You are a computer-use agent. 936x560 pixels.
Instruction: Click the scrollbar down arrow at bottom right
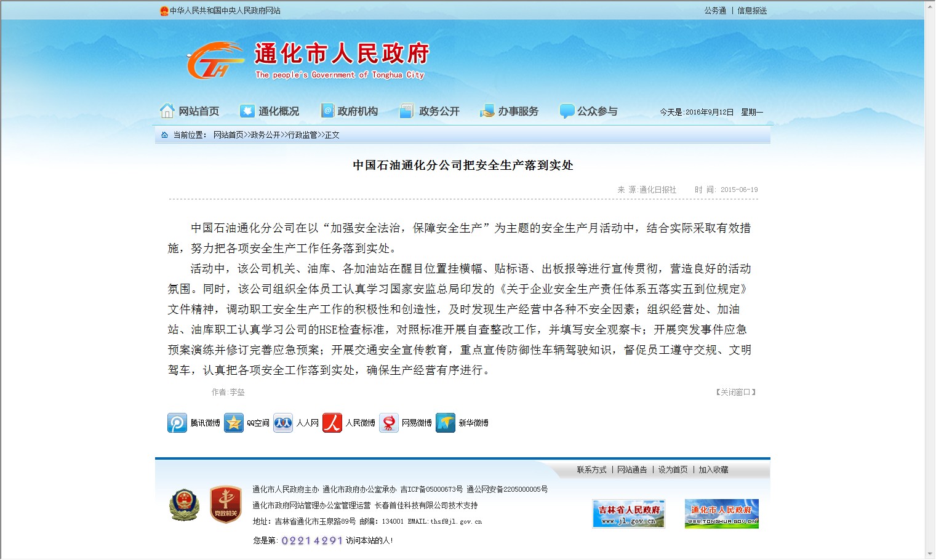coord(930,554)
